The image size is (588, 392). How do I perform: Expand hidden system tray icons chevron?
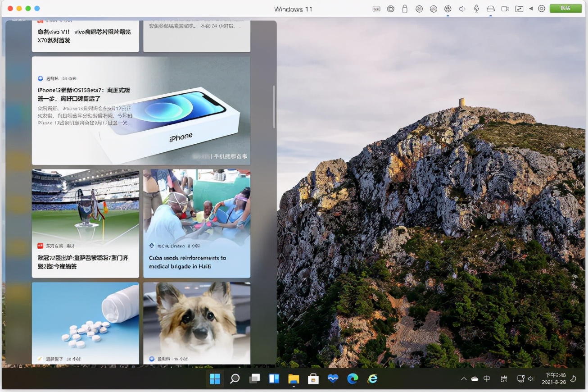[x=464, y=379]
